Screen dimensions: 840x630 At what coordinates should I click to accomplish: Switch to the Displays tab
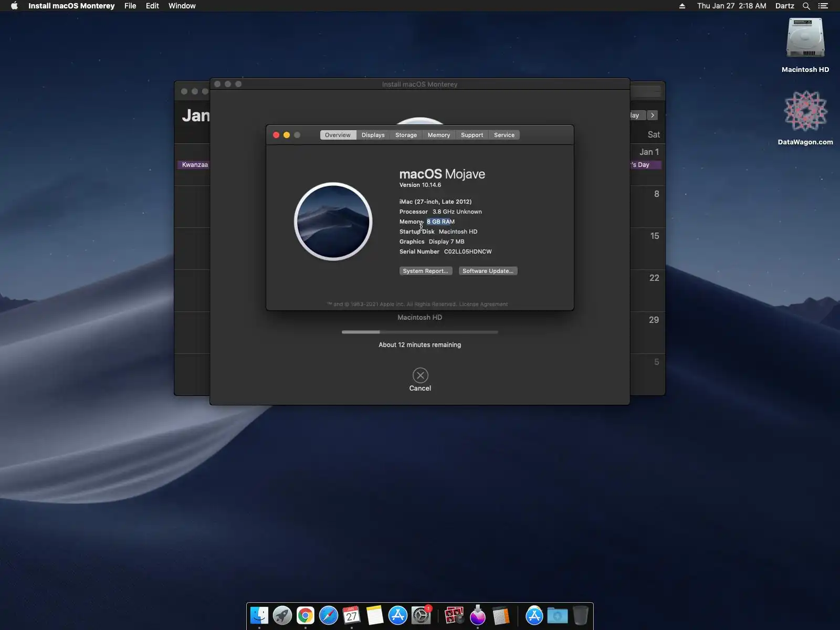373,135
